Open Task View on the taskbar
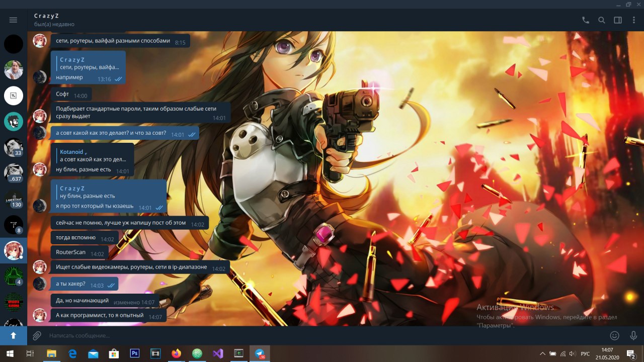Image resolution: width=644 pixels, height=362 pixels. pos(30,353)
